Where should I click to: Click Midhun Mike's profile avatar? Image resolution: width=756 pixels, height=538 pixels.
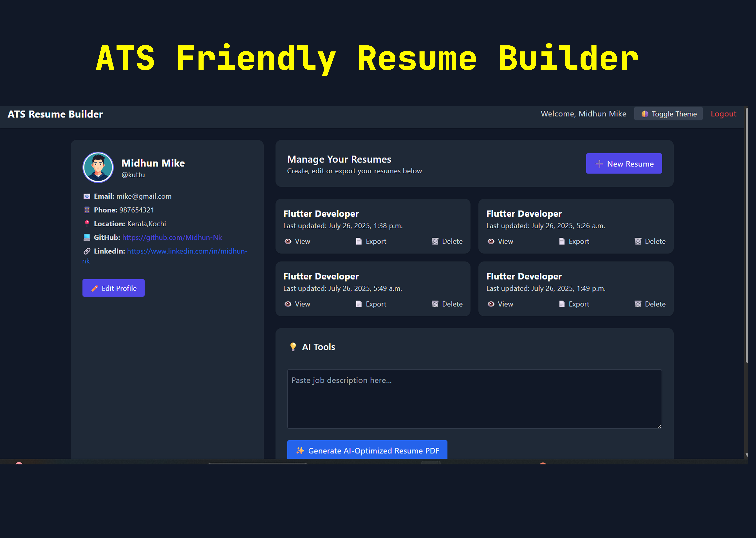point(98,167)
